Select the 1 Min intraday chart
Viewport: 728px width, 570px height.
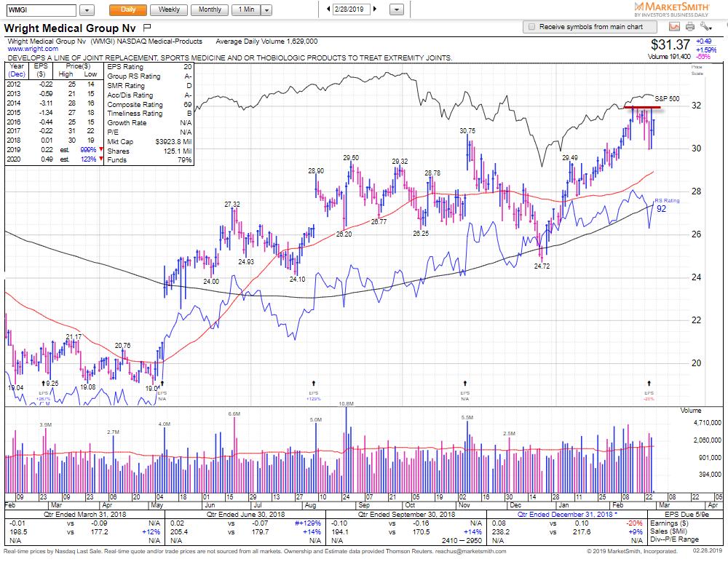coord(246,9)
